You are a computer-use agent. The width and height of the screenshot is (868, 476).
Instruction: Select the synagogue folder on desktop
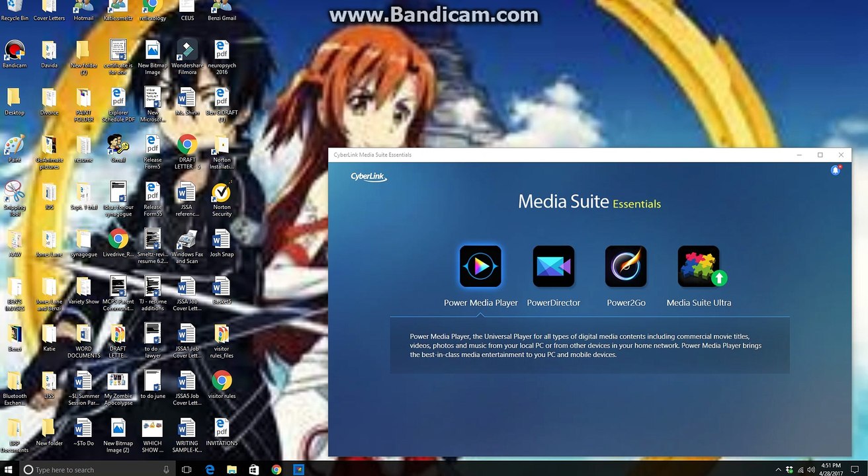pyautogui.click(x=83, y=243)
